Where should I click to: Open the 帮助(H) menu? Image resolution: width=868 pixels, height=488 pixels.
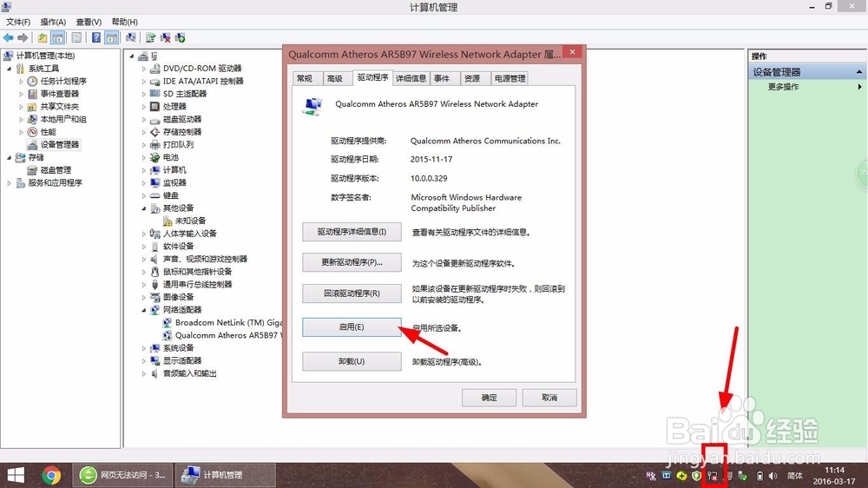124,22
